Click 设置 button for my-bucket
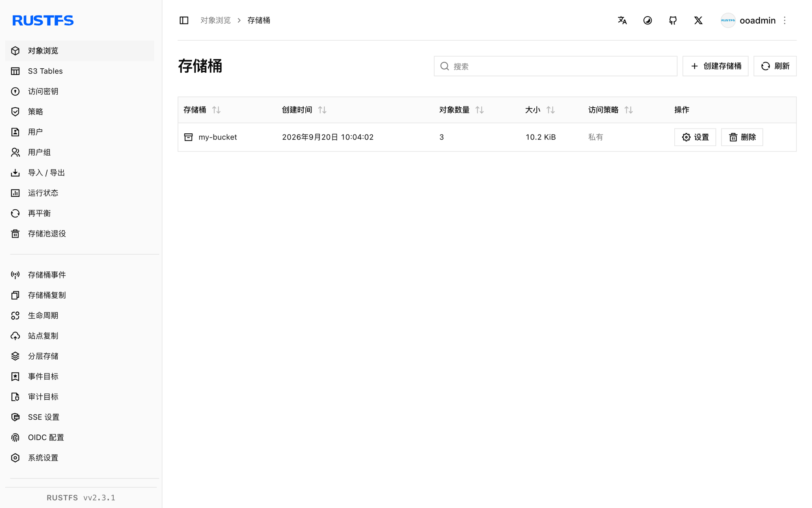This screenshot has width=812, height=508. coord(695,137)
